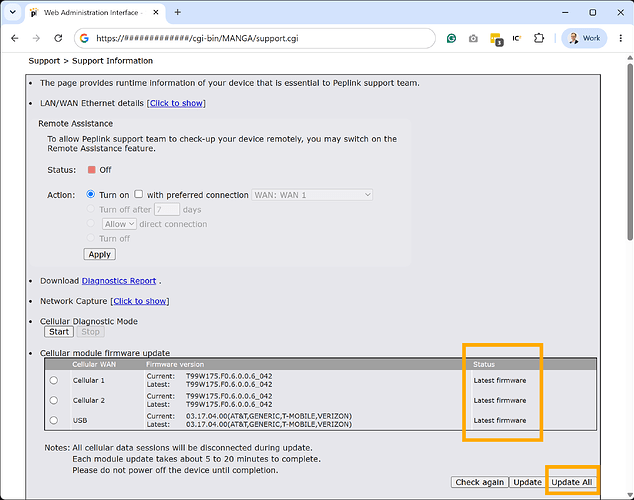Click the Firmware version column header
Viewport: 634px width, 500px height.
coord(175,364)
